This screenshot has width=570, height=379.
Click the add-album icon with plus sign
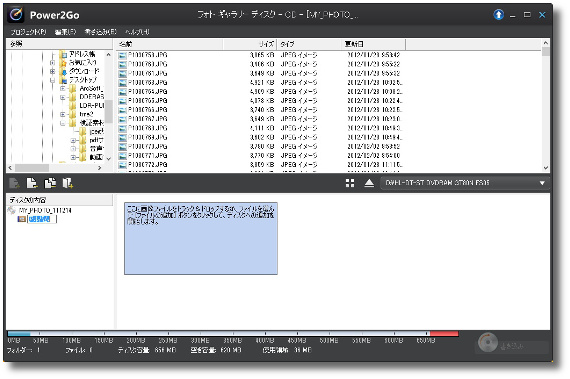(x=68, y=183)
